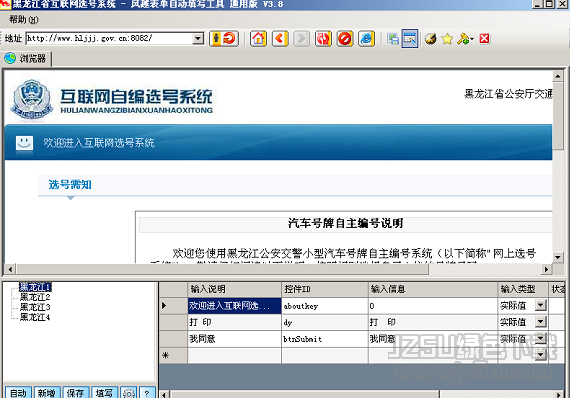The image size is (570, 398).
Task: Select the 选号需知 tab on the web page
Action: pyautogui.click(x=70, y=185)
